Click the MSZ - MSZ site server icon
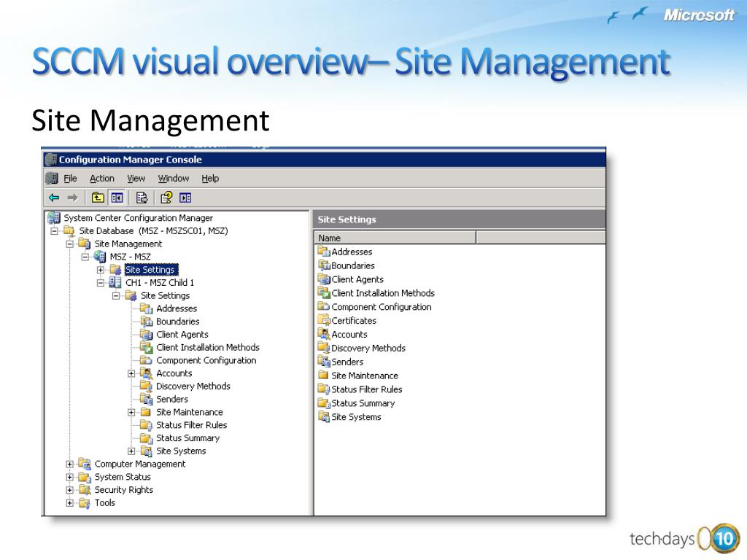This screenshot has width=747, height=560. 99,257
